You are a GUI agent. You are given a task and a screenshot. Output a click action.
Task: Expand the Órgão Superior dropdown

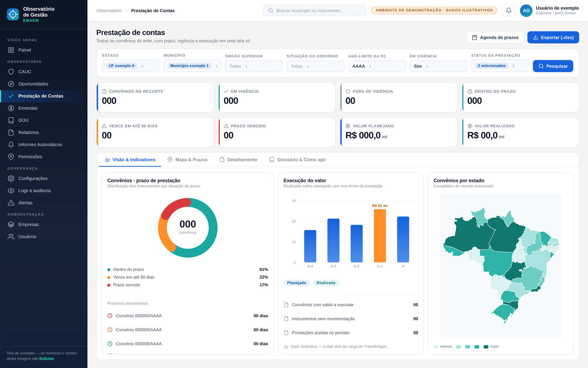[x=254, y=66]
